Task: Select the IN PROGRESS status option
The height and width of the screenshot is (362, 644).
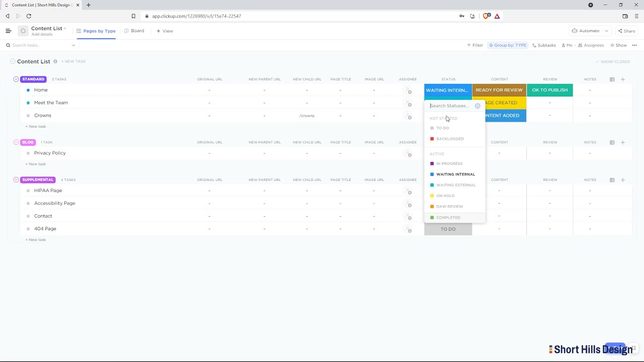Action: click(449, 164)
